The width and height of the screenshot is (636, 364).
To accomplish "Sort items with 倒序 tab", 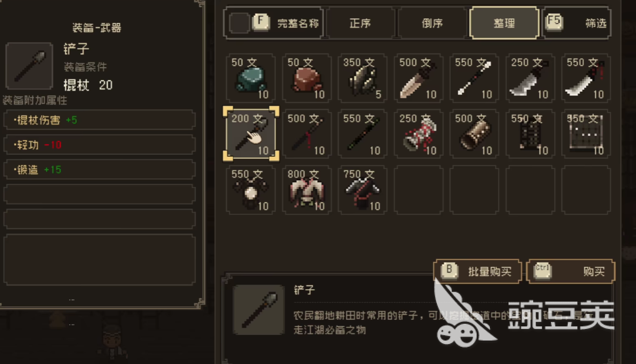I will tap(432, 23).
